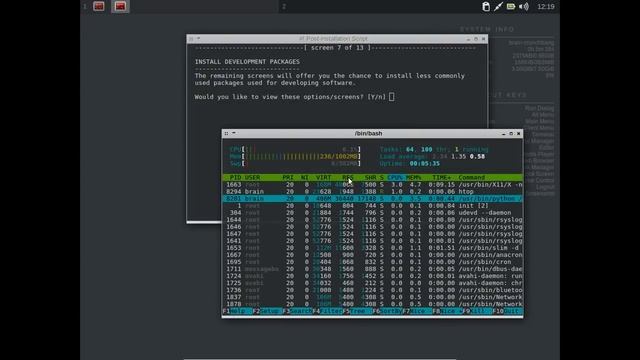Screen dimensions: 640x360
Task: Maximize the /bin/bash htop window
Action: point(511,133)
